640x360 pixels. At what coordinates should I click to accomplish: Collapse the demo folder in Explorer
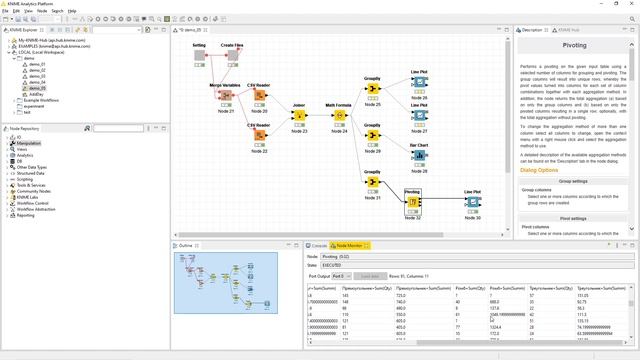click(x=14, y=58)
